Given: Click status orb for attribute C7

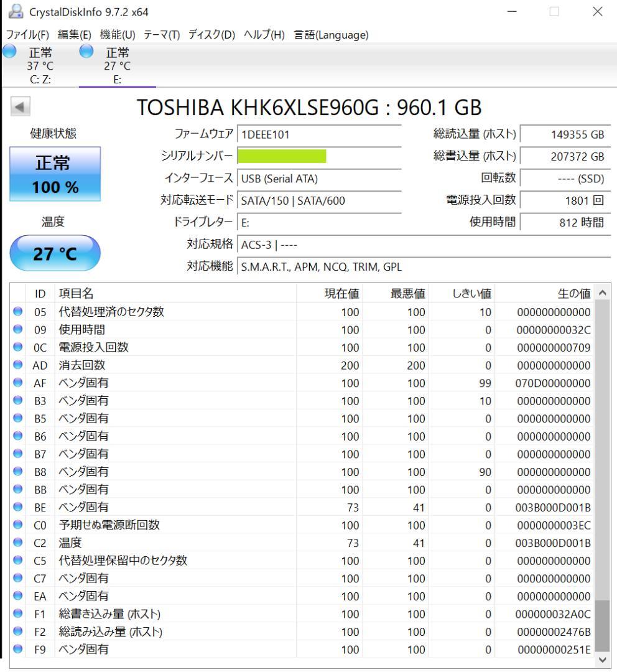Looking at the screenshot, I should [17, 578].
